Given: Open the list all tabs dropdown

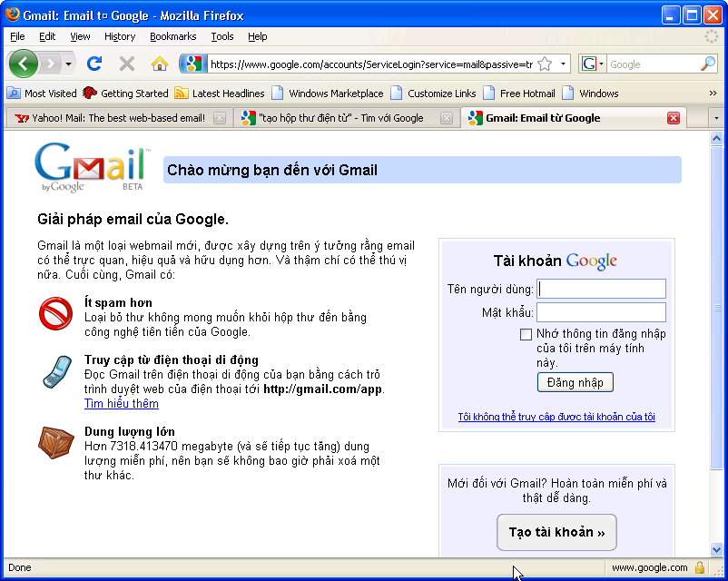Looking at the screenshot, I should pos(716,118).
